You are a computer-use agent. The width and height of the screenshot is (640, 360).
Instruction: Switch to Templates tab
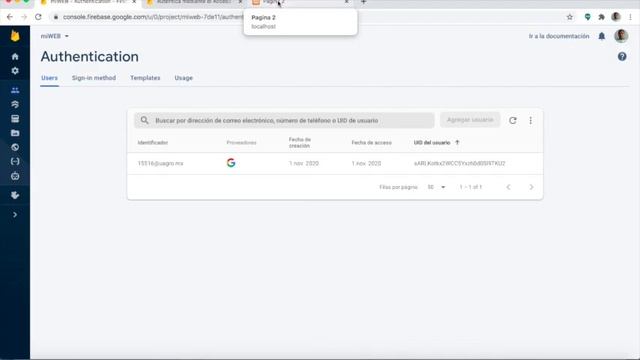click(x=145, y=78)
